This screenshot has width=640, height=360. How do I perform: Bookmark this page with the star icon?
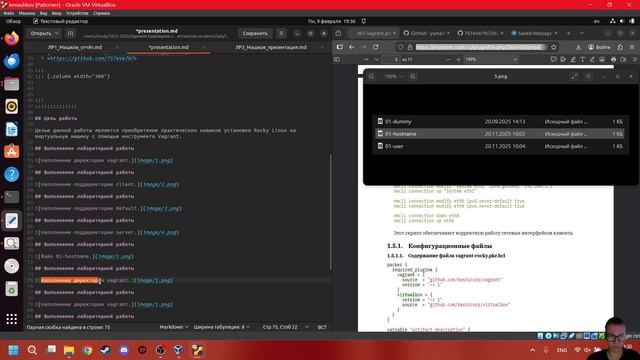(x=553, y=47)
